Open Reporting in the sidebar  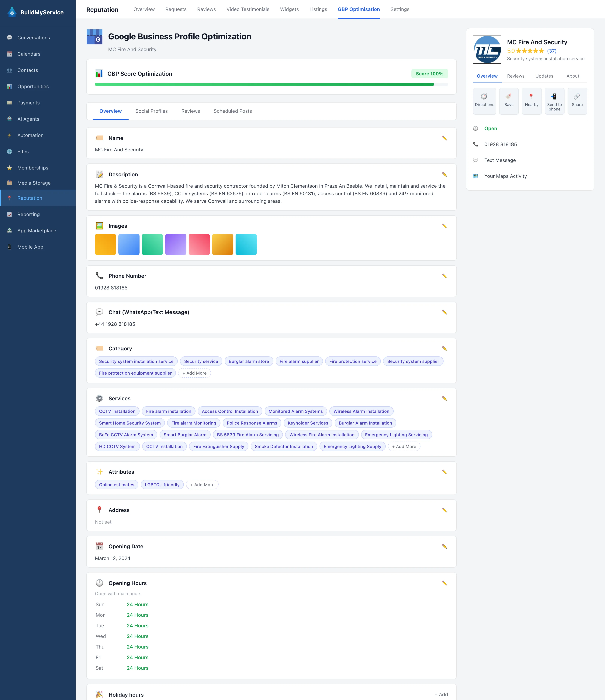coord(38,214)
